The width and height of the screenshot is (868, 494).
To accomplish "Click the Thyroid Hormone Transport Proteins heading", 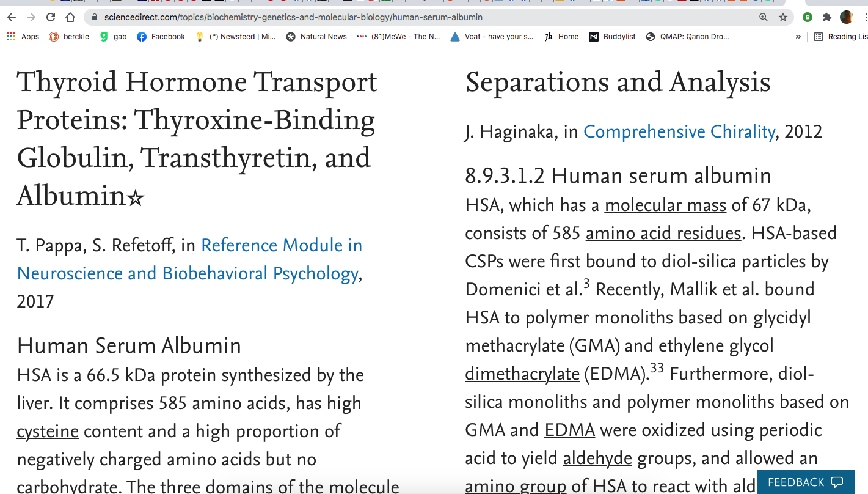I will (x=197, y=139).
